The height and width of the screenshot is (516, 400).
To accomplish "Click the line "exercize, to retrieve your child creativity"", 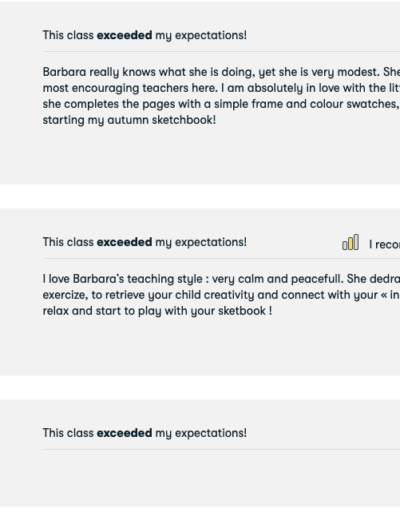I will point(221,295).
